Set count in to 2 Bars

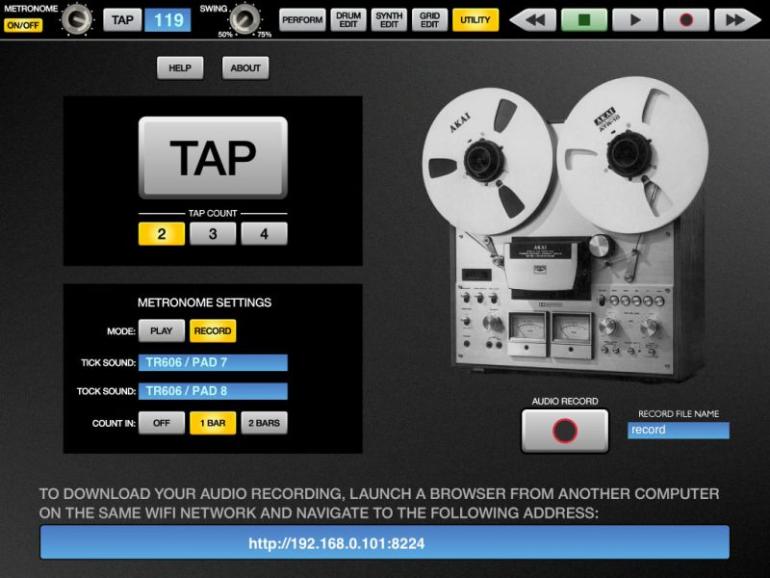264,423
